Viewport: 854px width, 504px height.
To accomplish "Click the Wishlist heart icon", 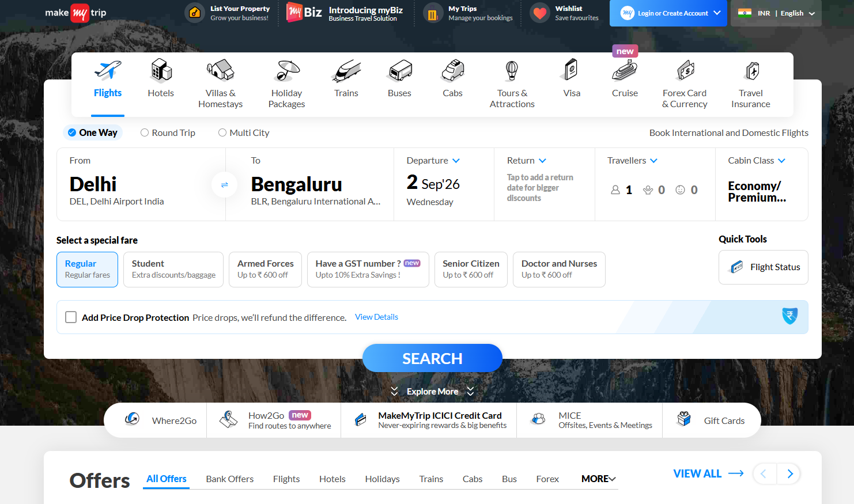I will pos(540,13).
